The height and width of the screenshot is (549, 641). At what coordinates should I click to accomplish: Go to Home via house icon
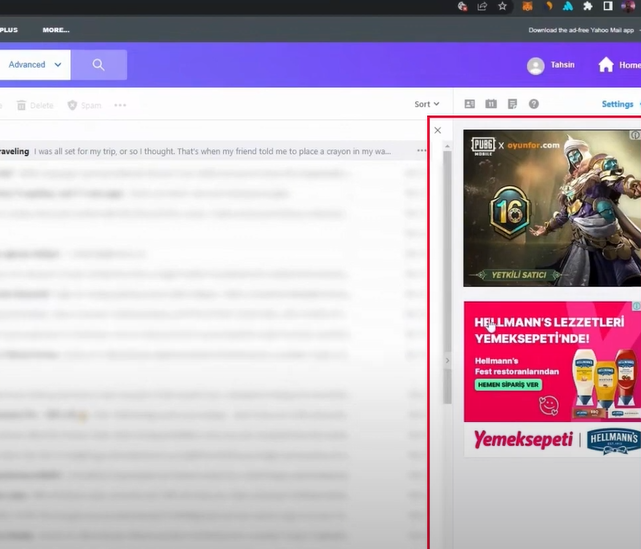[x=606, y=65]
